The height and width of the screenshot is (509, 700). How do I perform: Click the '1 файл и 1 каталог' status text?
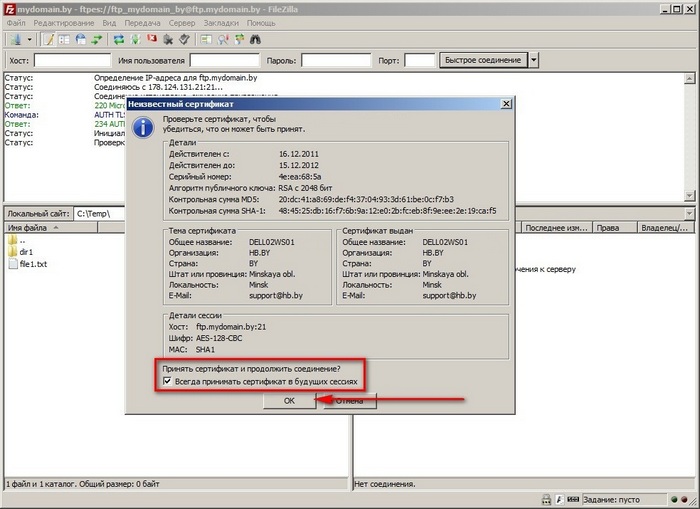(83, 484)
